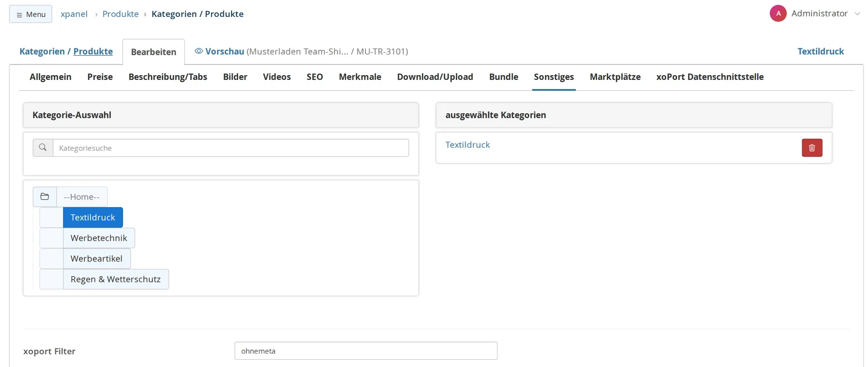Select Werbetechnik category in tree

(x=99, y=238)
